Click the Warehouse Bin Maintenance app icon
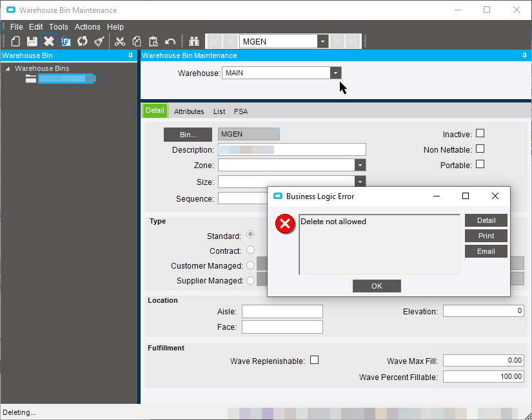Viewport: 532px width, 420px height. [11, 10]
